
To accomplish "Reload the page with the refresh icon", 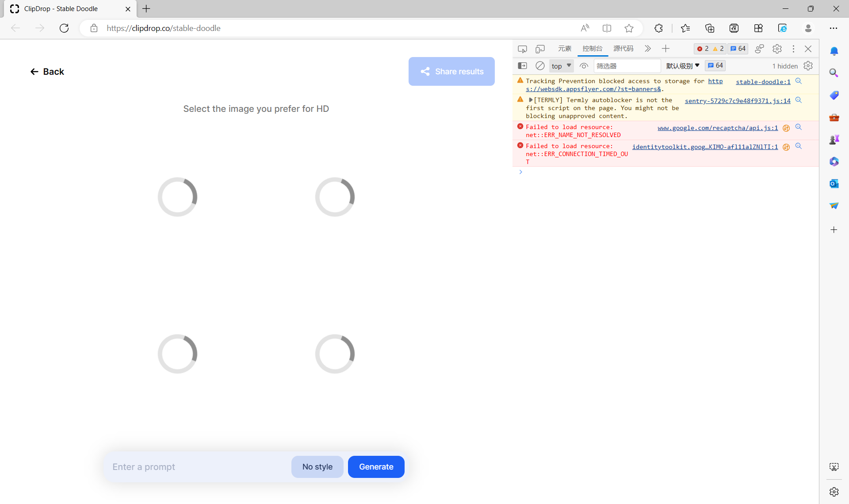I will click(x=64, y=28).
